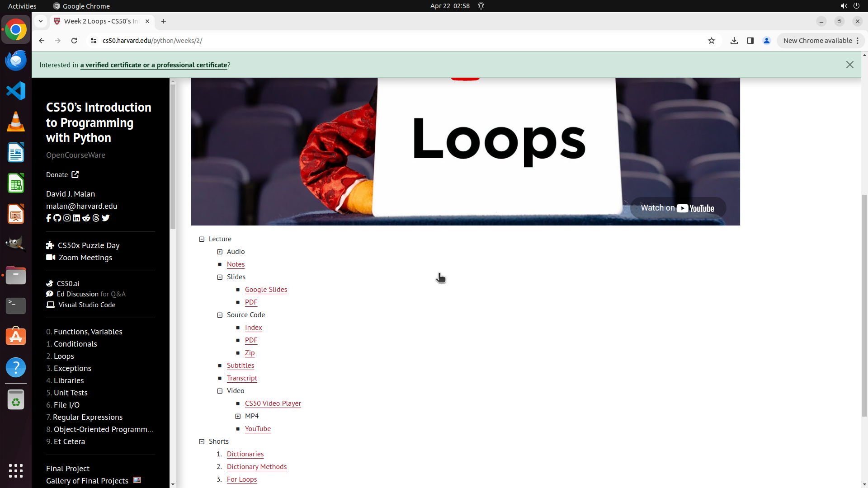
Task: Go to Libraries week menu item
Action: 68,380
